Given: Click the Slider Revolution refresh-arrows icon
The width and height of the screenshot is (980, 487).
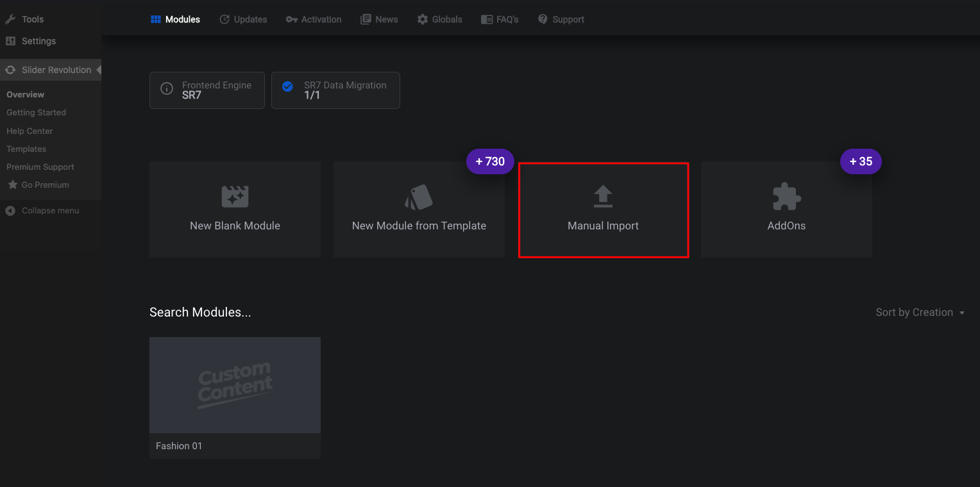Looking at the screenshot, I should (10, 70).
